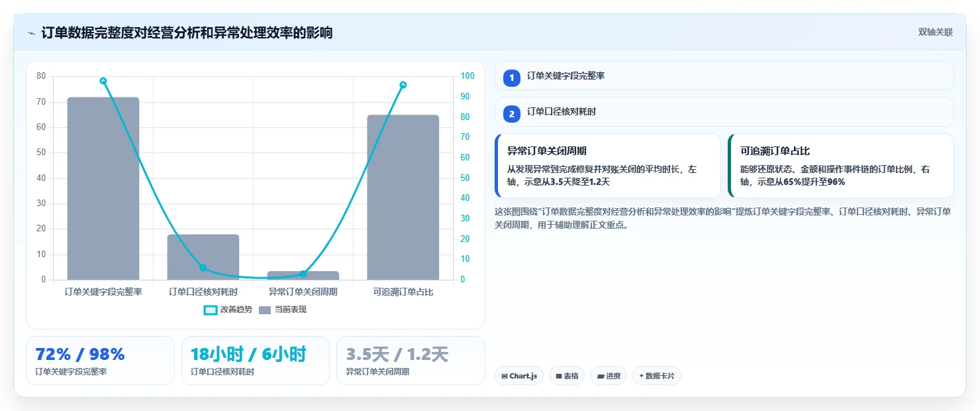Click the 订单口径核对耗时 bar in chart
The width and height of the screenshot is (980, 411).
(x=203, y=257)
